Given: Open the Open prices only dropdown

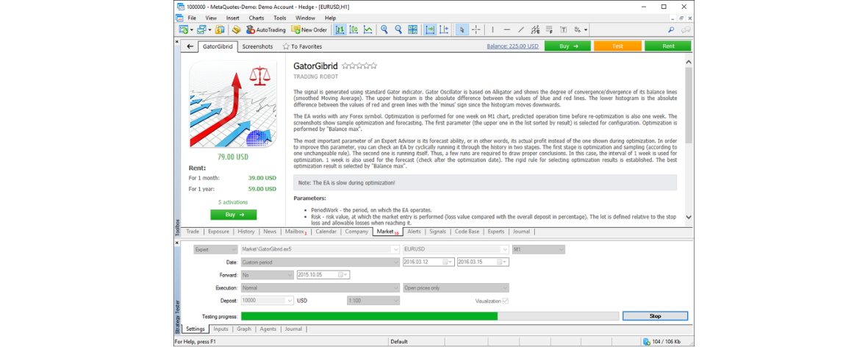Looking at the screenshot, I should click(x=456, y=287).
